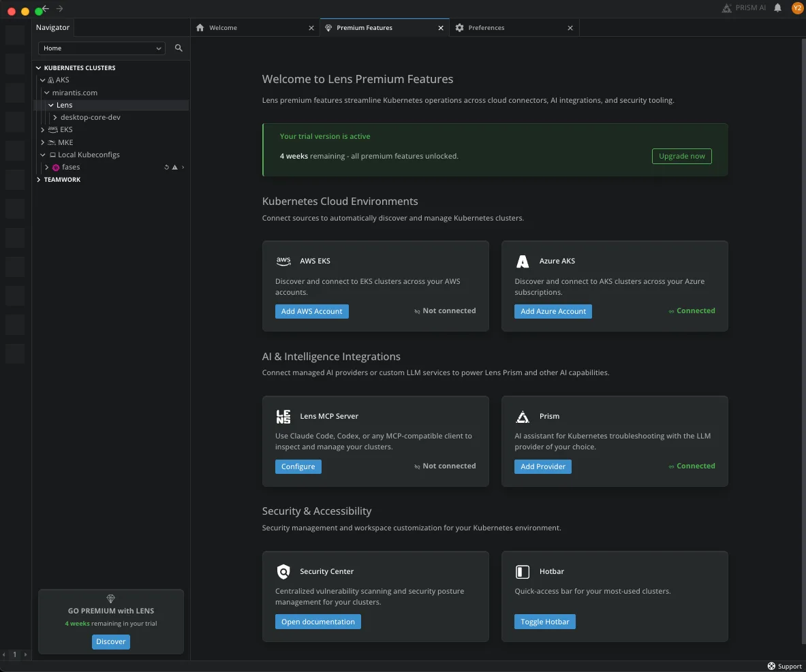Screen dimensions: 806x672
Task: Reconnect the fases cluster with the refresh icon
Action: click(166, 167)
